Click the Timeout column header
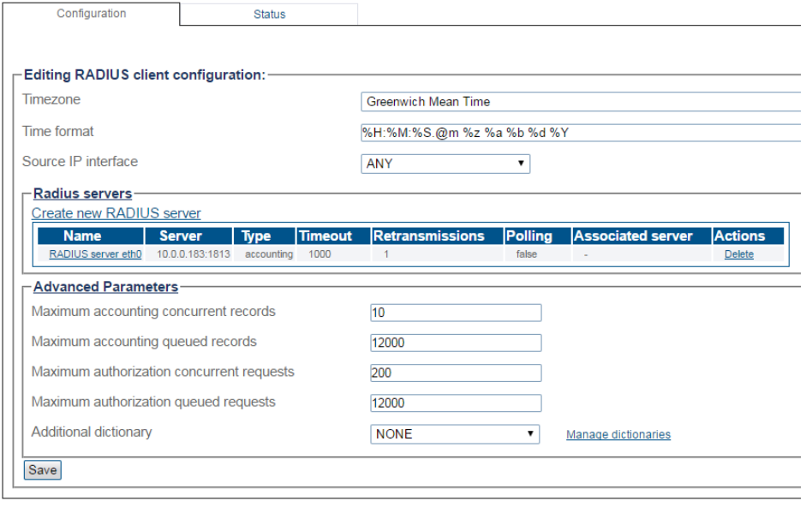812x507 pixels. click(x=325, y=236)
